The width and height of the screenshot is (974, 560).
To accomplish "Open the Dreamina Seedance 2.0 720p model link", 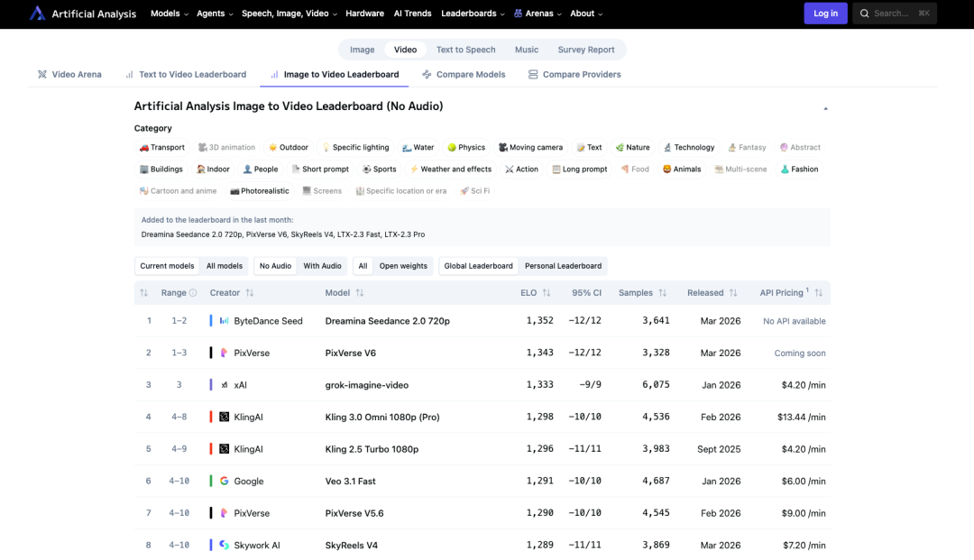I will 387,321.
